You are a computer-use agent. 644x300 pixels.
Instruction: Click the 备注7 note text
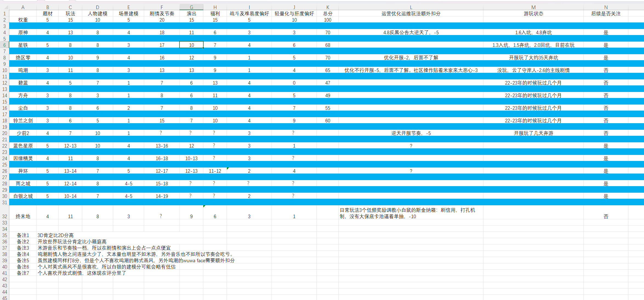82,273
